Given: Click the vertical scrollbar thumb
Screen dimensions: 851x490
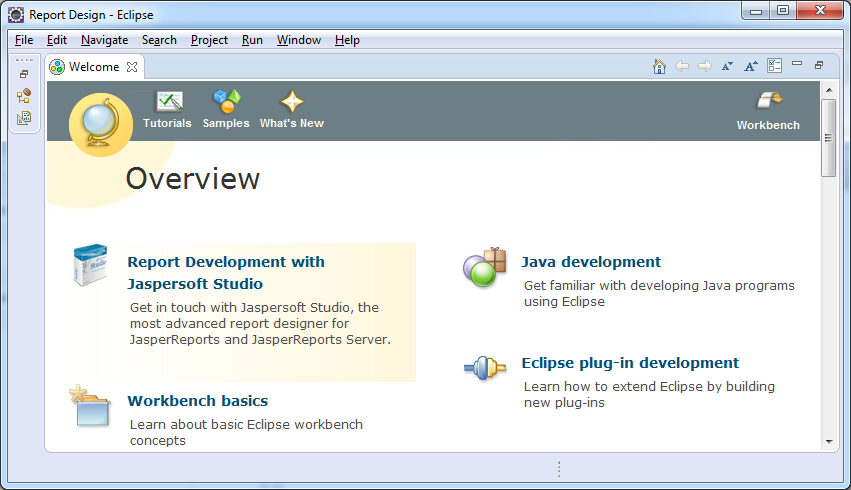Looking at the screenshot, I should click(828, 138).
